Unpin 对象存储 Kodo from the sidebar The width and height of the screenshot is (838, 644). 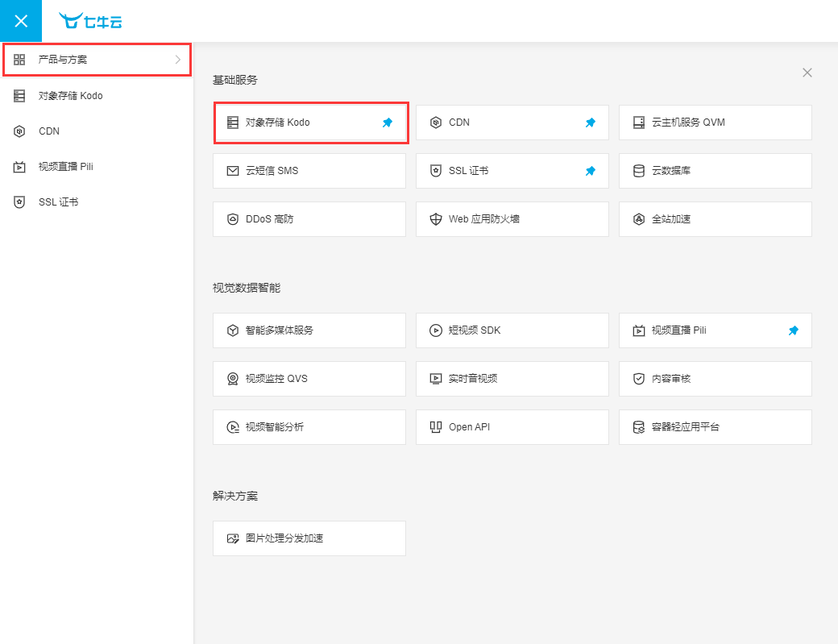pos(388,123)
